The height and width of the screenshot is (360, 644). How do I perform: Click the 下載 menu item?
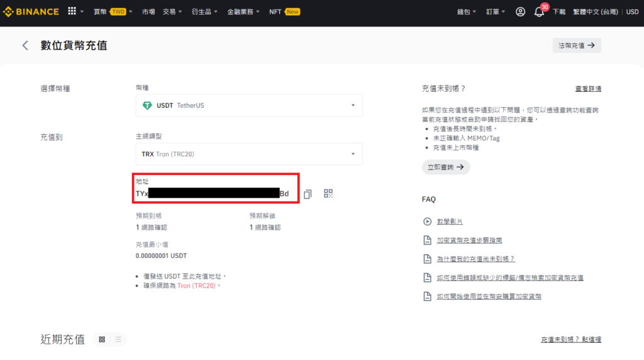[x=559, y=12]
